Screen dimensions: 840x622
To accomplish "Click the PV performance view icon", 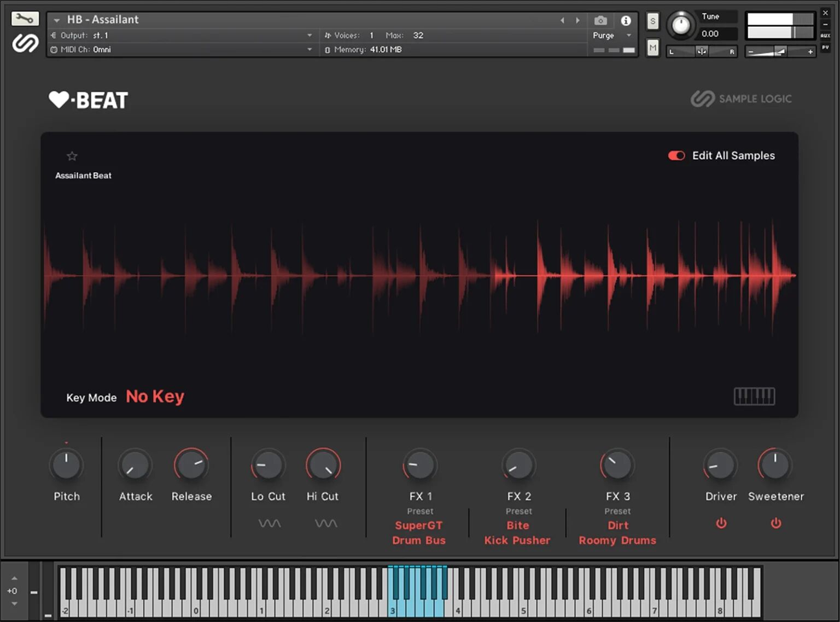I will tap(826, 47).
